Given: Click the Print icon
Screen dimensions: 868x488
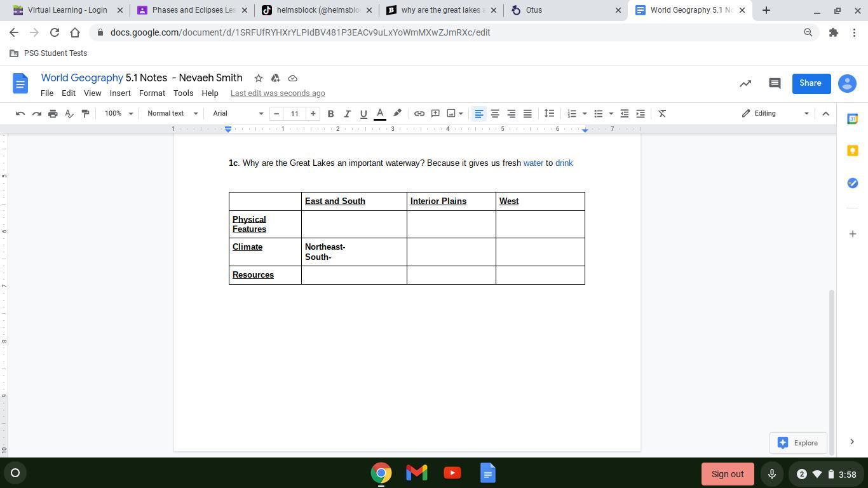Looking at the screenshot, I should [x=53, y=114].
